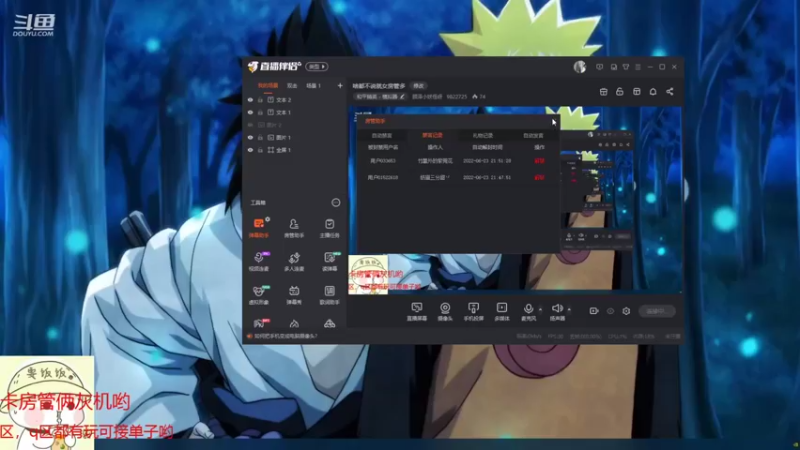Hide the 文本 1 source layer
Image resolution: width=800 pixels, height=450 pixels.
tap(250, 112)
